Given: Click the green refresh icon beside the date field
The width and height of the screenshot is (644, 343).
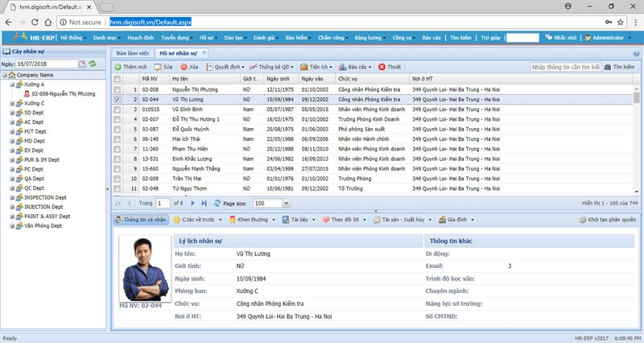Looking at the screenshot, I should point(93,63).
